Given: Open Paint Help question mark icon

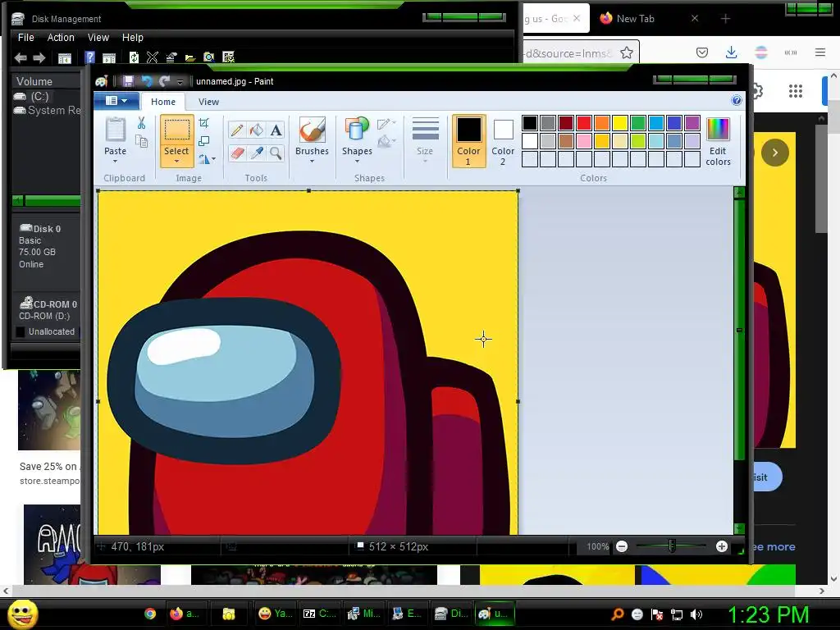Looking at the screenshot, I should [x=737, y=101].
